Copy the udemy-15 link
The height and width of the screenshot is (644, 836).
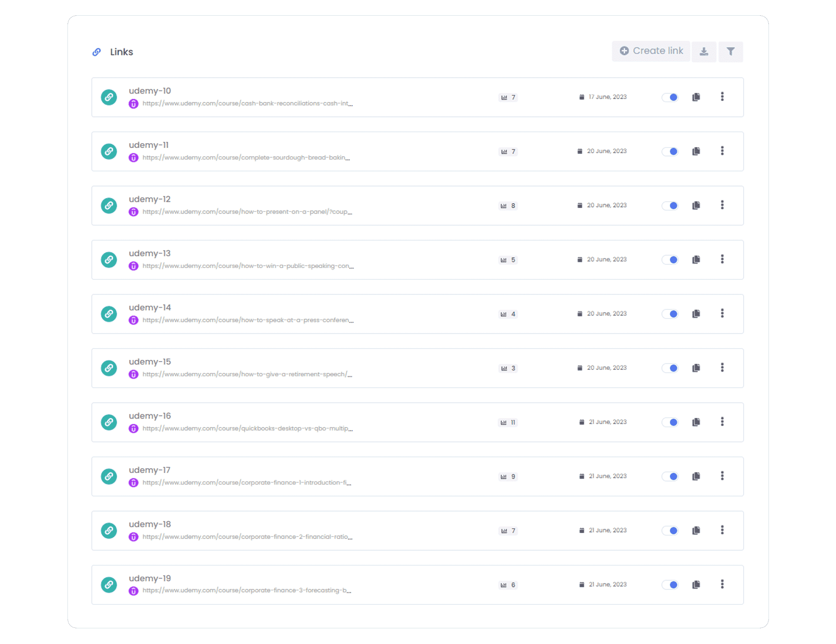click(696, 368)
